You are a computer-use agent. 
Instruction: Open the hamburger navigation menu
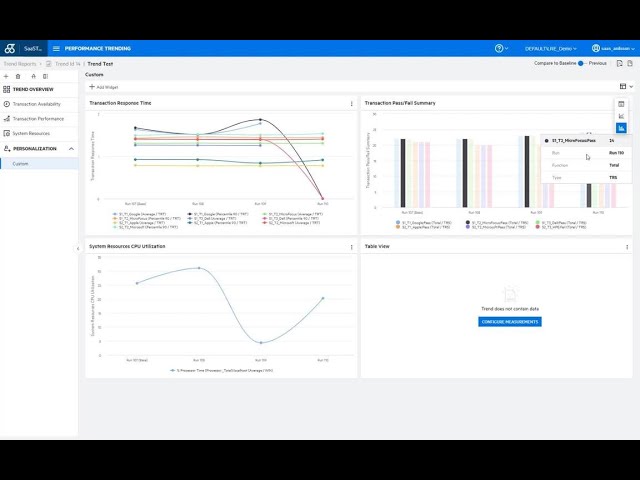coord(56,49)
